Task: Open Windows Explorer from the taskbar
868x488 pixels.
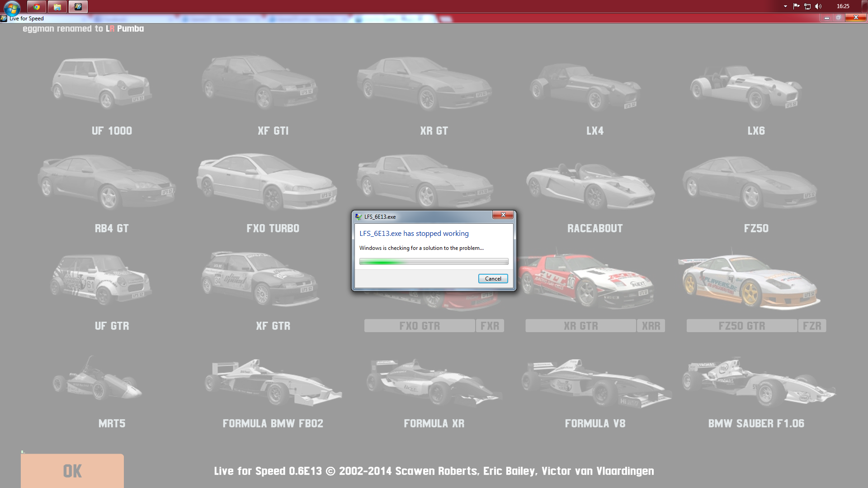Action: point(57,7)
